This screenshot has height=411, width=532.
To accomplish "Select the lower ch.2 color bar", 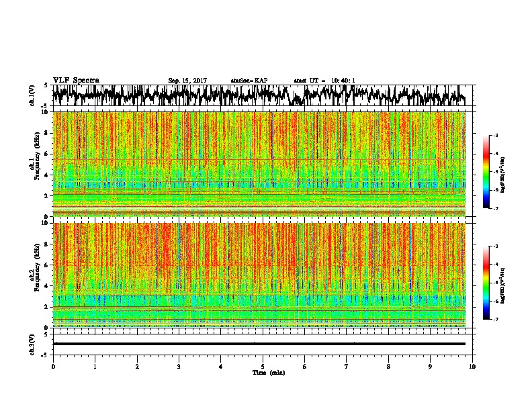I will (486, 283).
